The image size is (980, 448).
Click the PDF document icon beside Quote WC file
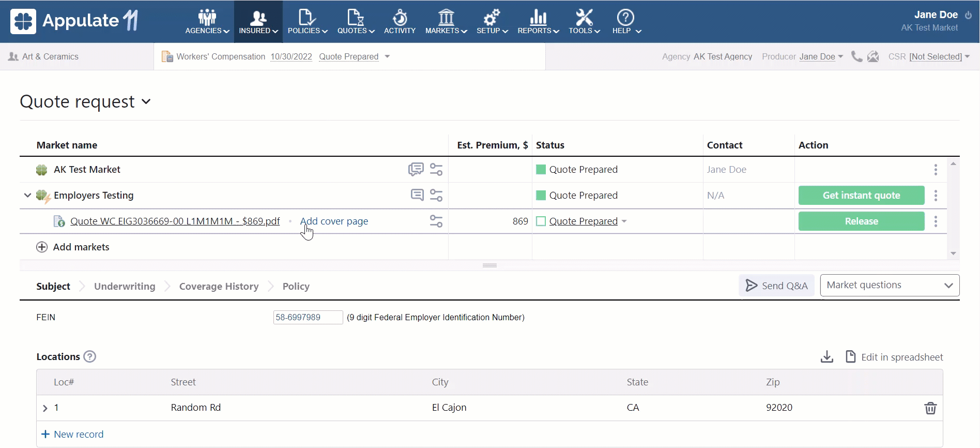point(59,221)
